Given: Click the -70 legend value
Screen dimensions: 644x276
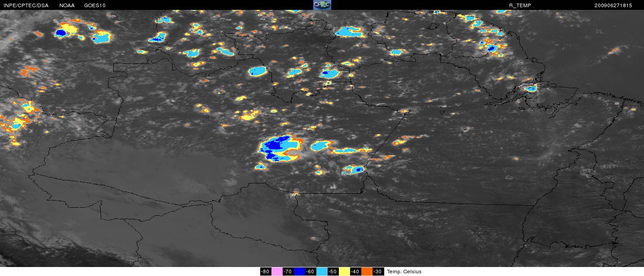Looking at the screenshot, I should 288,272.
